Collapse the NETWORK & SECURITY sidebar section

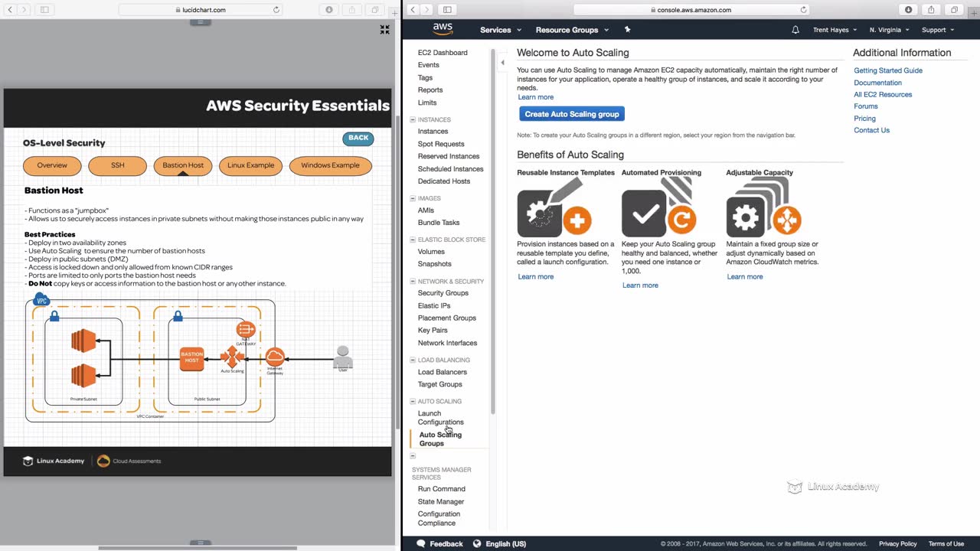[x=413, y=281]
